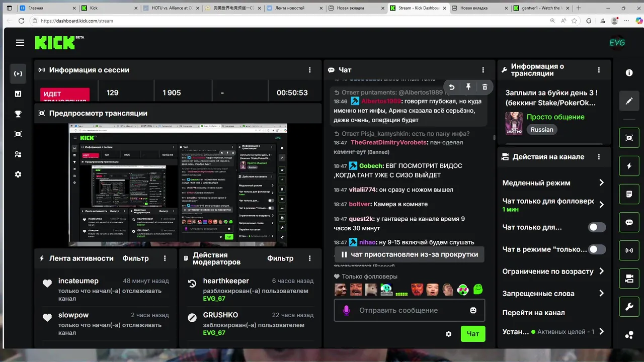The image size is (644, 362).
Task: Click the green Чат send button
Action: (473, 334)
